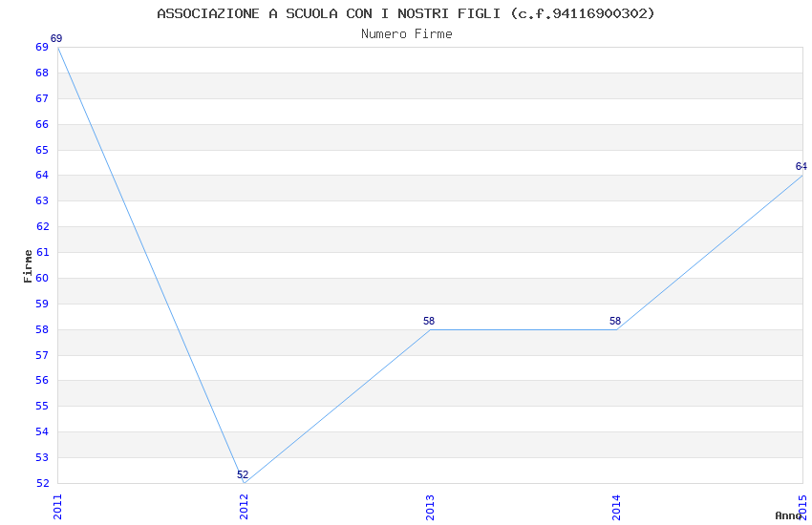The image size is (812, 525).
Task: Click the y-axis tick label 67
Action: pyautogui.click(x=42, y=98)
